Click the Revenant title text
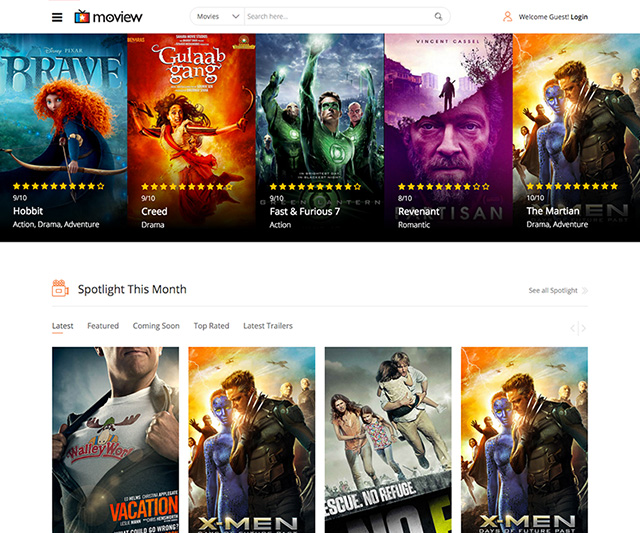This screenshot has width=640, height=533. pos(418,211)
